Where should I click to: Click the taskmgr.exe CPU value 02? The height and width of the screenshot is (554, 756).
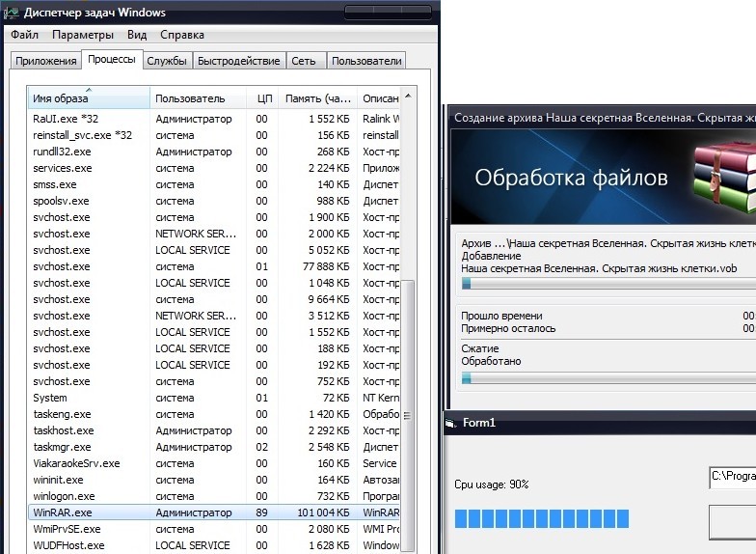(x=262, y=447)
